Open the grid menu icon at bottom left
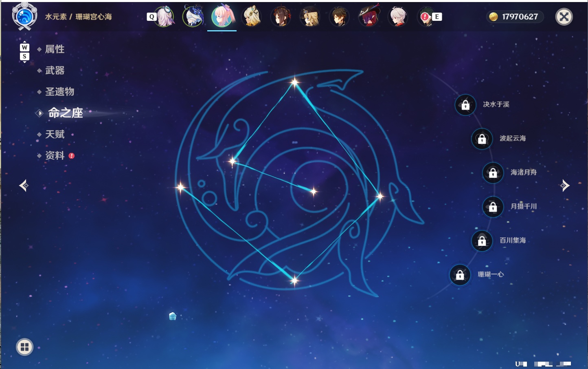Image resolution: width=588 pixels, height=369 pixels. 24,347
